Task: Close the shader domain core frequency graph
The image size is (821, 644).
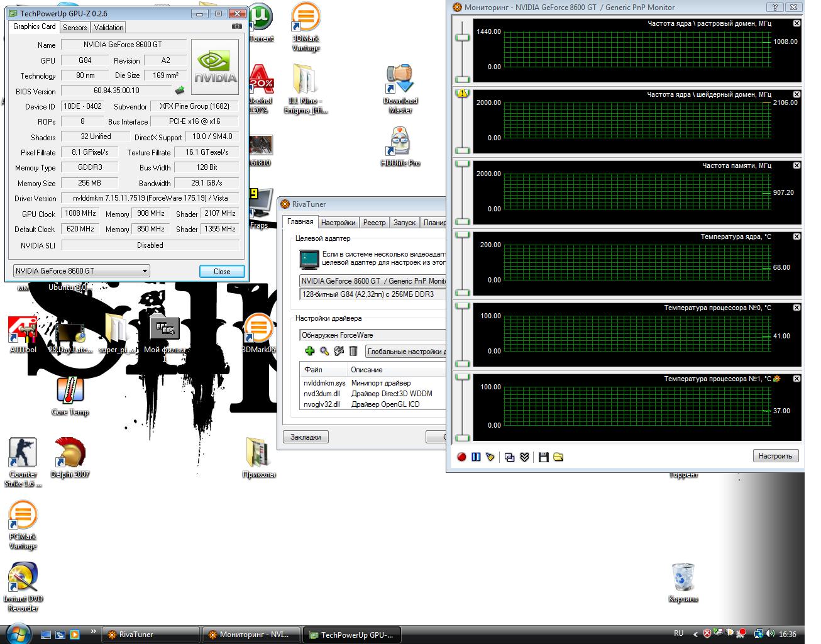Action: point(796,94)
